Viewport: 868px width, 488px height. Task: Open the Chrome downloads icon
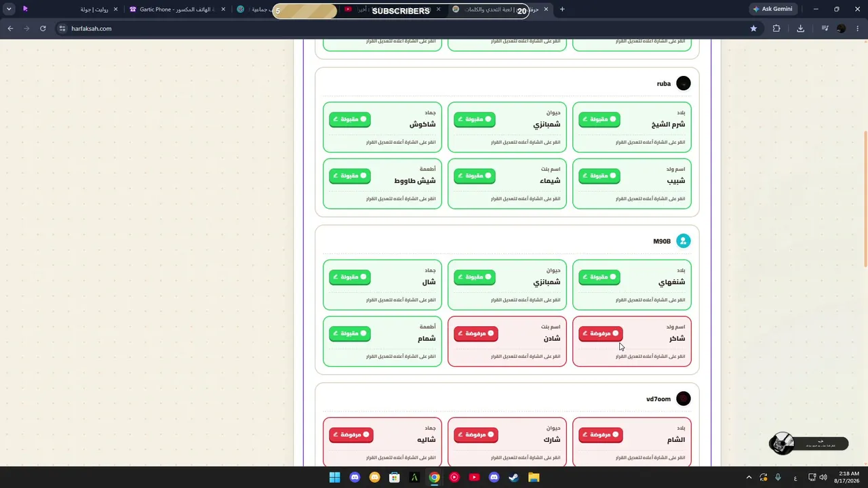tap(801, 28)
